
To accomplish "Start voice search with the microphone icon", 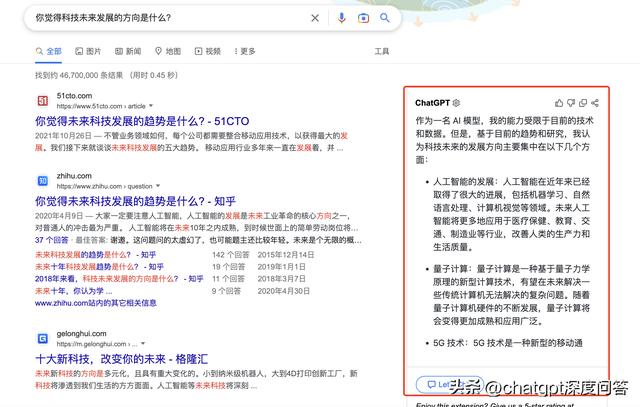I will click(x=342, y=18).
